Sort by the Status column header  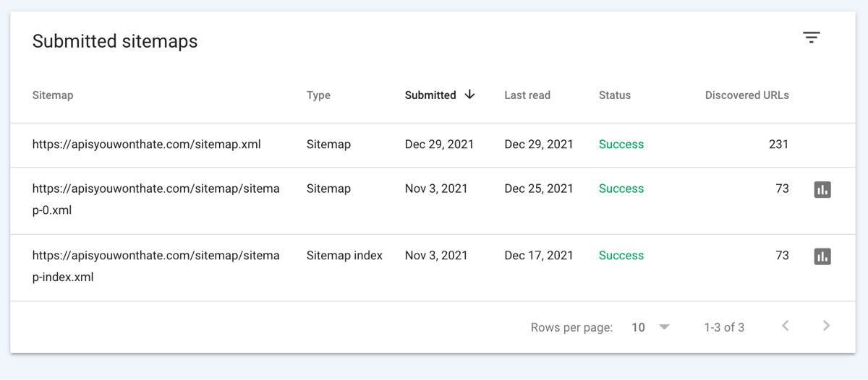[x=615, y=95]
